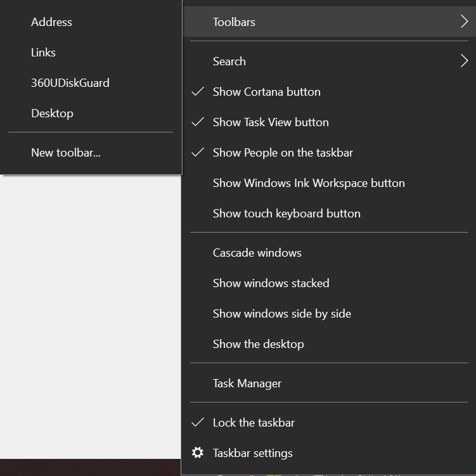Enable Show touch keyboard button
476x476 pixels.
(329, 213)
